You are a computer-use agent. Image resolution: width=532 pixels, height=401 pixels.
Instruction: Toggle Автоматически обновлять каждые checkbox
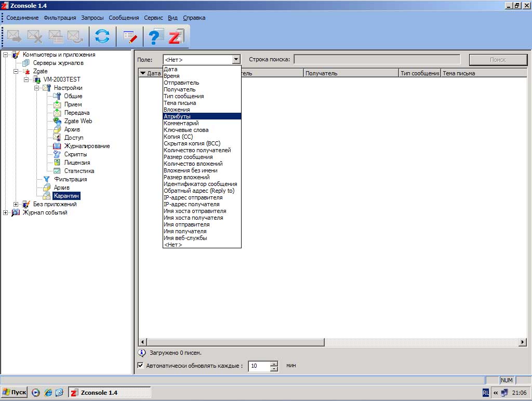(140, 365)
